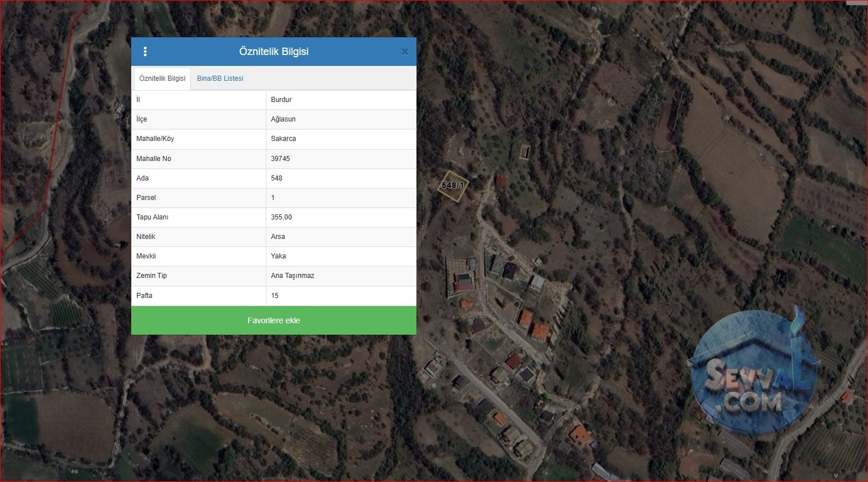Click the Pafta row label
The image size is (868, 482).
click(144, 296)
